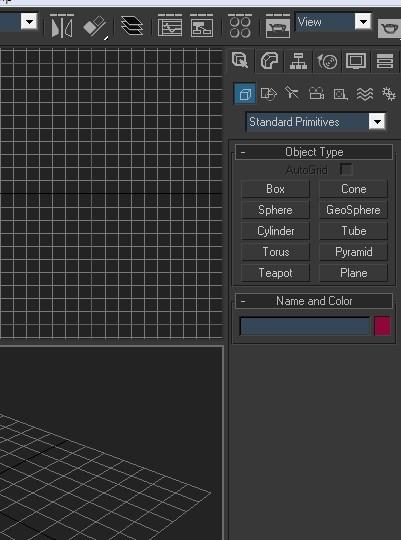Open the Material Editor icon
401x540 pixels.
click(x=240, y=26)
